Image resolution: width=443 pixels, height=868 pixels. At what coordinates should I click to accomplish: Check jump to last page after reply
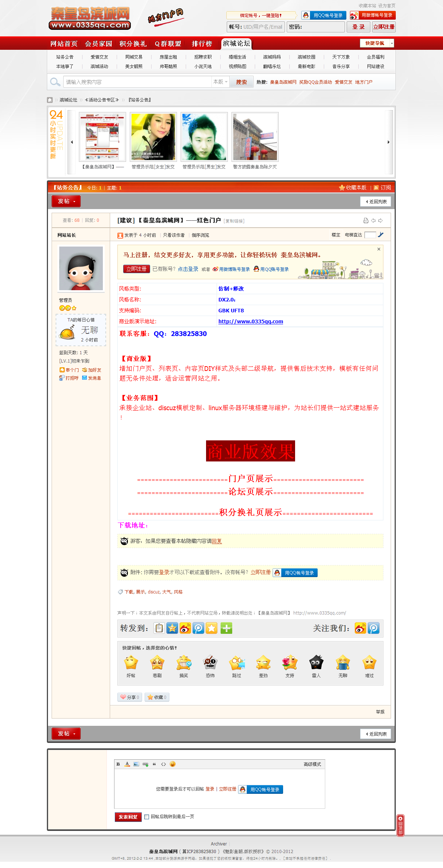pos(146,817)
